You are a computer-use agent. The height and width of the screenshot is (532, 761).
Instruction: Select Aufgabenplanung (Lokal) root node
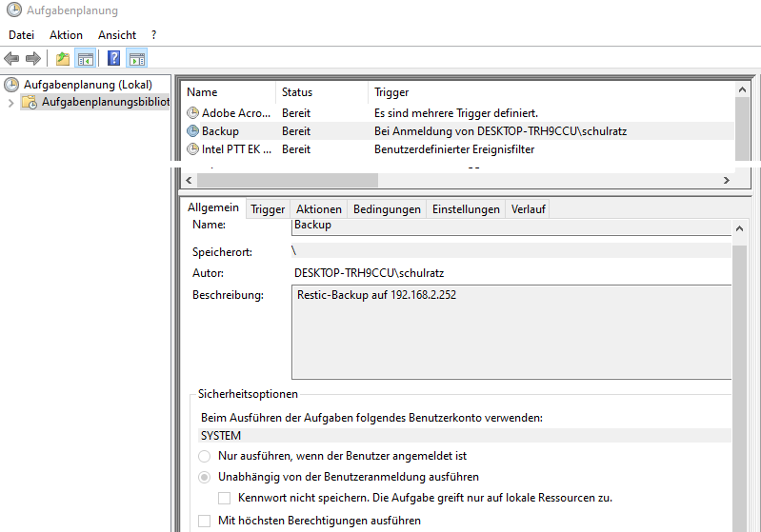click(81, 85)
